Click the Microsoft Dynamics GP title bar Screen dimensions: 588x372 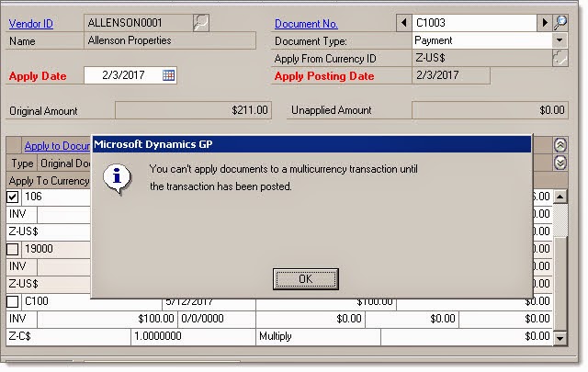point(311,144)
